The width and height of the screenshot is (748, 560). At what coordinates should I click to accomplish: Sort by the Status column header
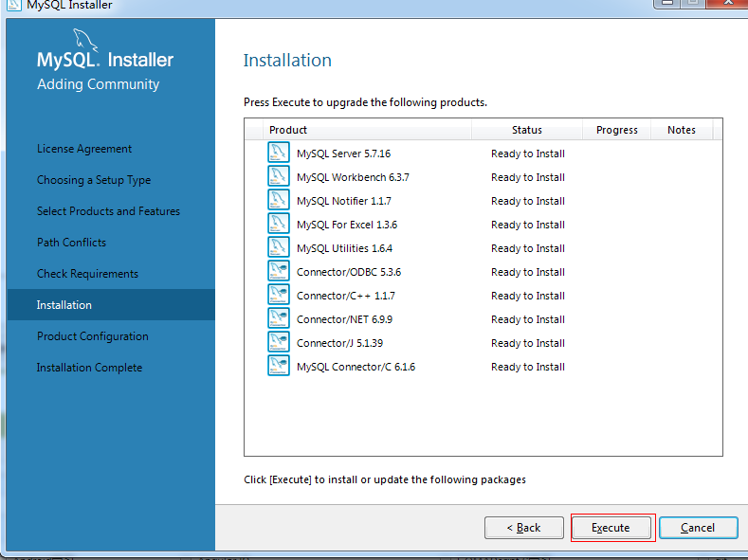pos(527,130)
